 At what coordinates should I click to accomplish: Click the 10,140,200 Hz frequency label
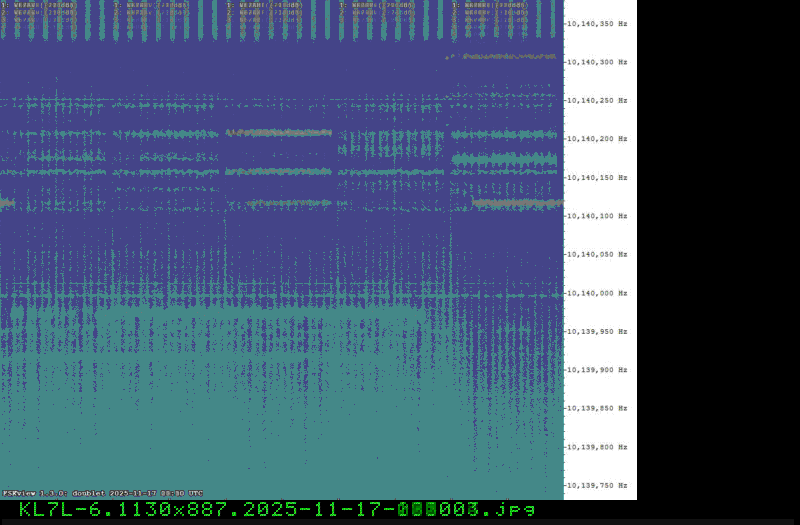tap(598, 139)
